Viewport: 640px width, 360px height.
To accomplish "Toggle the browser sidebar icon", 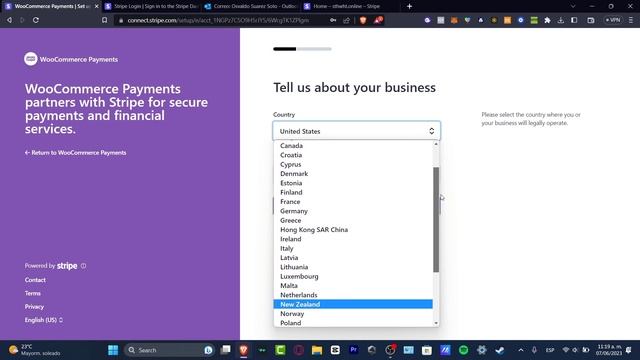I will [x=574, y=20].
